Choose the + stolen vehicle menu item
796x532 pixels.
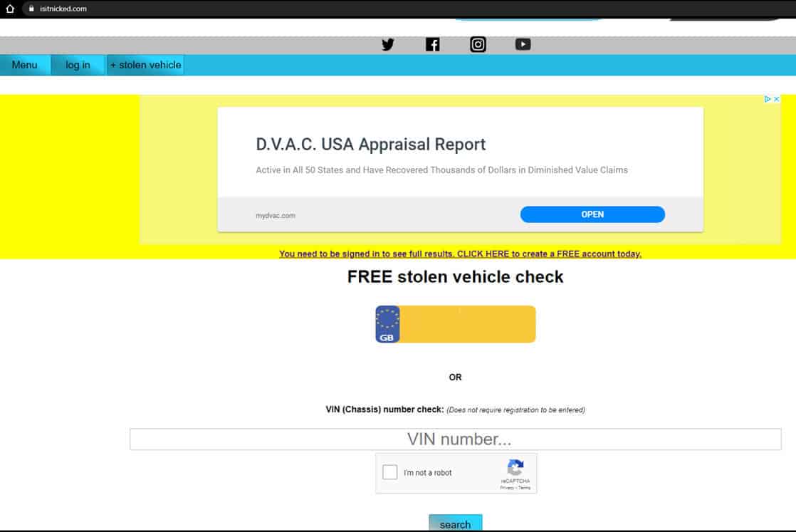[146, 65]
